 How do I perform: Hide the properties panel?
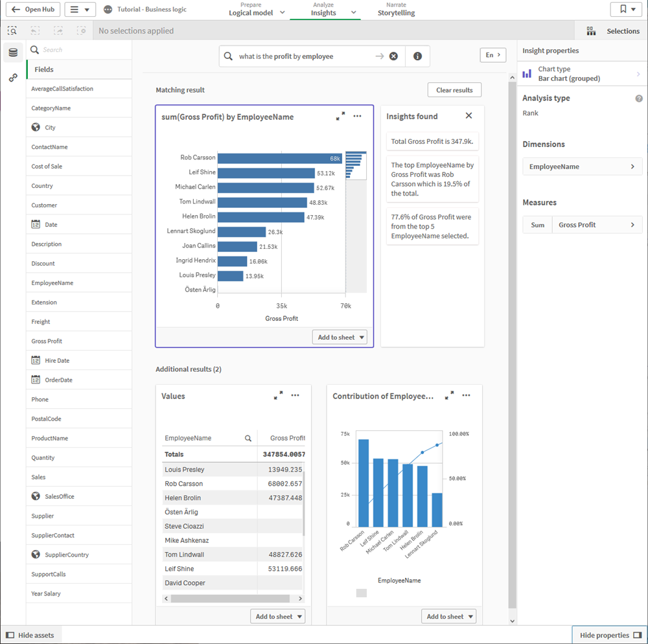(608, 635)
